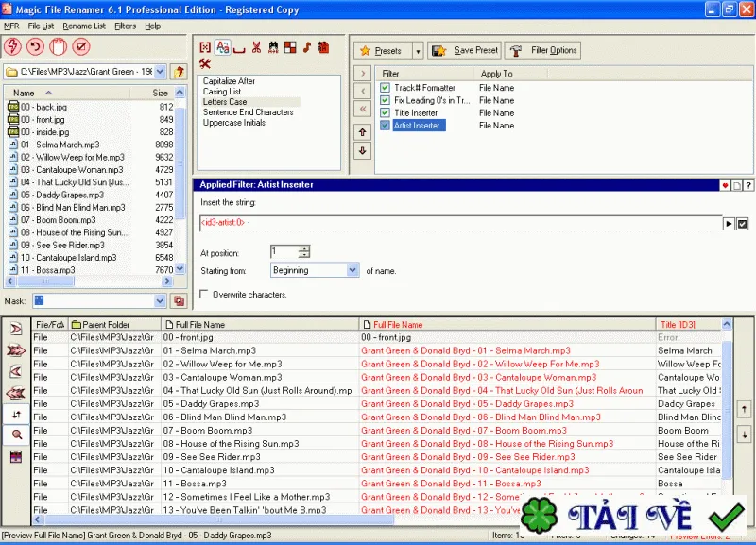Select the scissors filter category icon
Viewport: 756px width, 545px height.
pyautogui.click(x=256, y=47)
